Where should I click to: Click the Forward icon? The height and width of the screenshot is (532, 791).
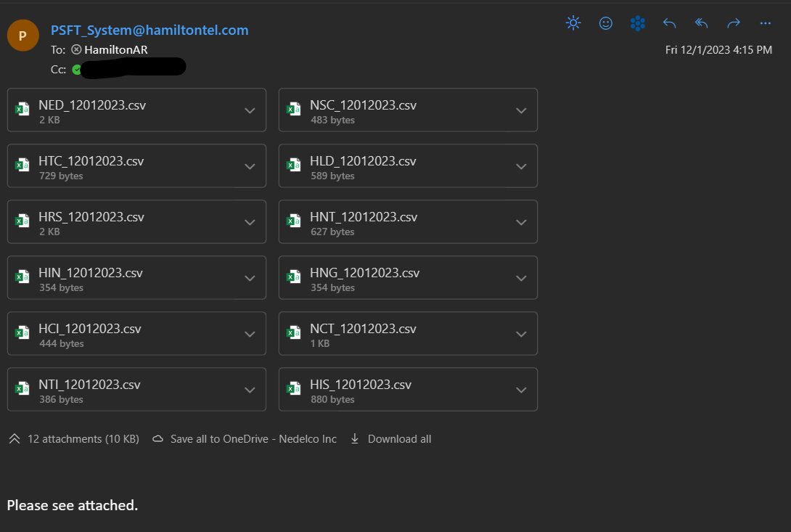pyautogui.click(x=733, y=23)
